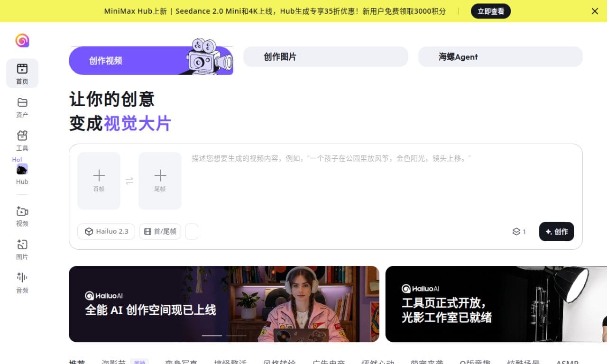Open the Hailuo 2.3 model dropdown

coord(106,231)
